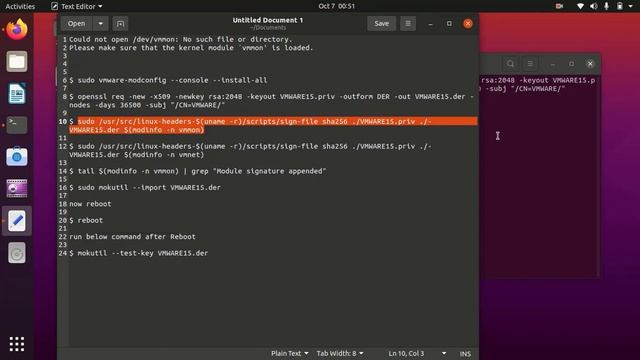Open the volume indicator
This screenshot has height=360, width=640.
pos(593,6)
